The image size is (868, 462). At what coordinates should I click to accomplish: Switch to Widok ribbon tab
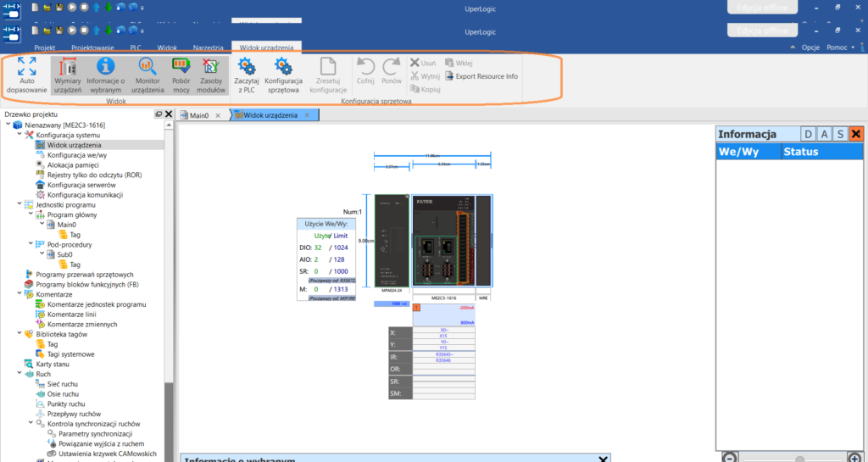click(x=167, y=48)
